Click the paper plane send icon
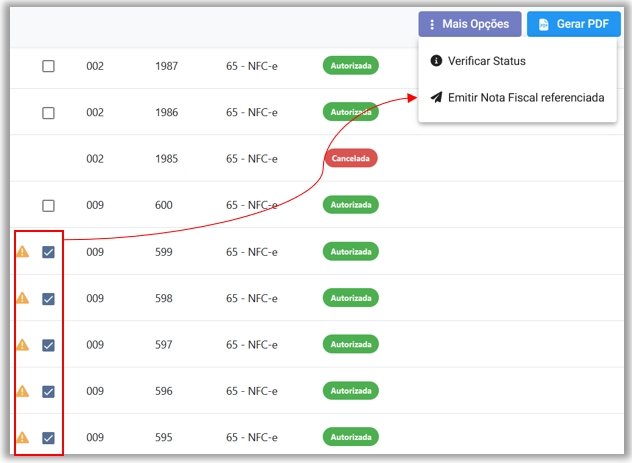632x463 pixels. click(436, 98)
